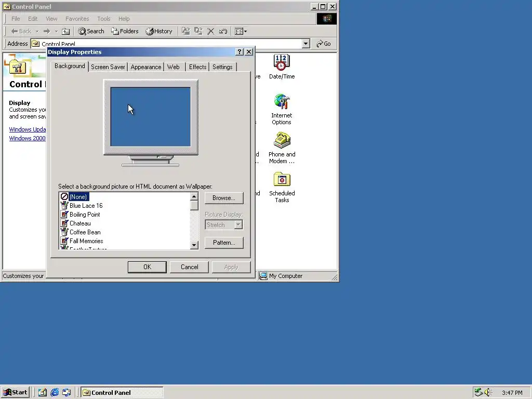Switch to the Effects tab
Viewport: 532px width, 399px height.
coord(197,67)
